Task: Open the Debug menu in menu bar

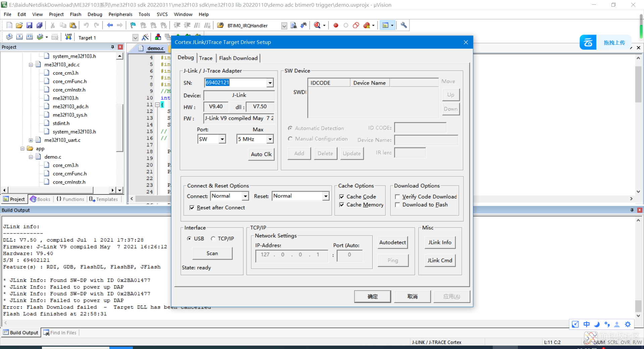Action: [95, 14]
